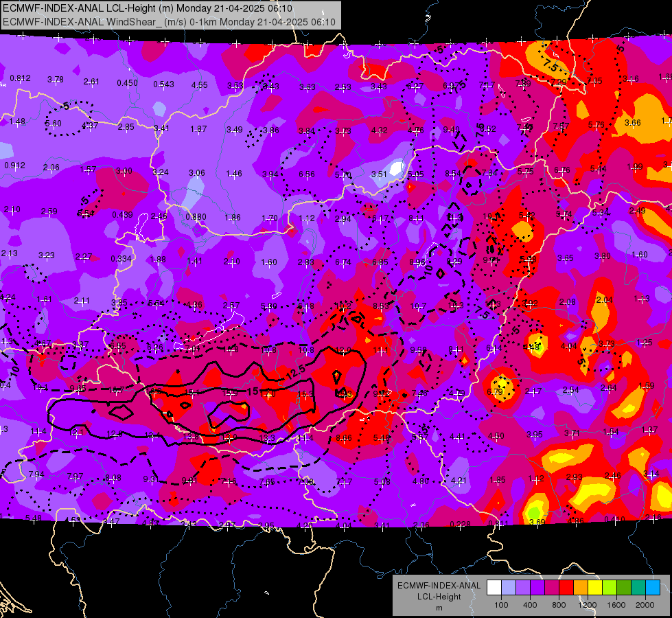Image resolution: width=672 pixels, height=618 pixels.
Task: Click the white legend color swatch
Action: click(494, 588)
